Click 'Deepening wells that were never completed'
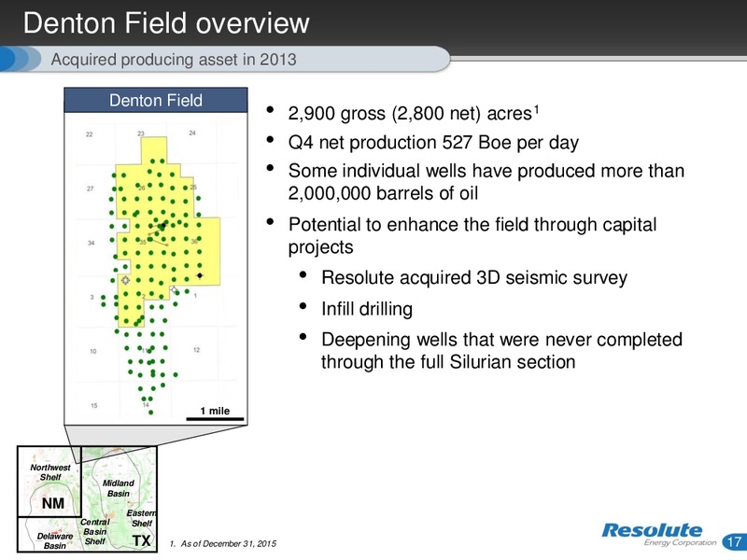This screenshot has height=560, width=747. tap(501, 340)
